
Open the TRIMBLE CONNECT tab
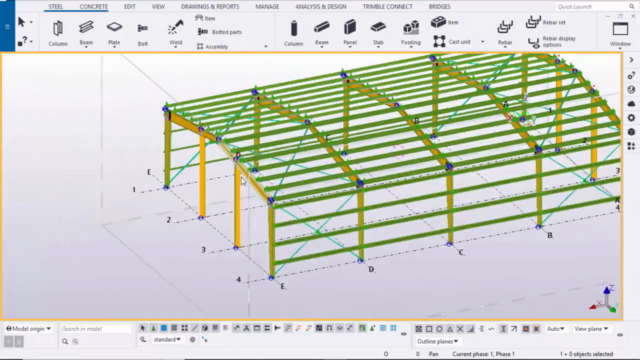387,7
